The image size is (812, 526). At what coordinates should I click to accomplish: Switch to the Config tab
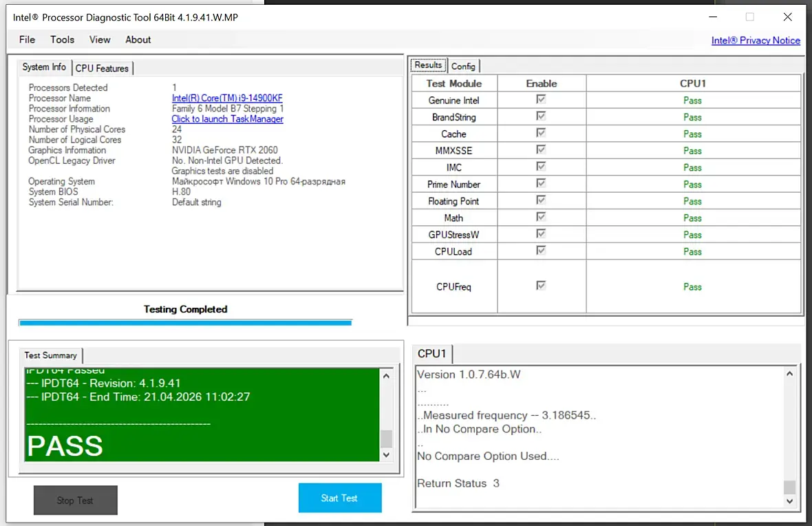click(463, 66)
